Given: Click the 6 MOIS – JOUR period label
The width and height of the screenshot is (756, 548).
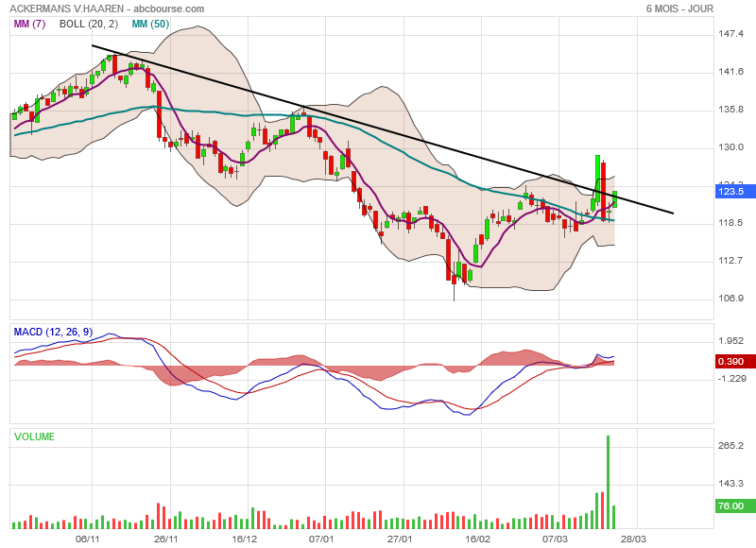Looking at the screenshot, I should 679,9.
